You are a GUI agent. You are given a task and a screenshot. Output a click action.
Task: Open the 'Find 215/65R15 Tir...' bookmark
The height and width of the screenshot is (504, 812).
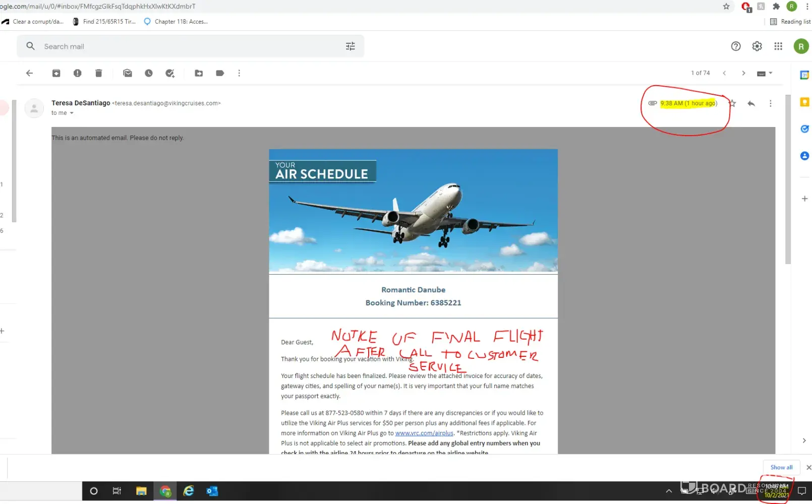[104, 22]
